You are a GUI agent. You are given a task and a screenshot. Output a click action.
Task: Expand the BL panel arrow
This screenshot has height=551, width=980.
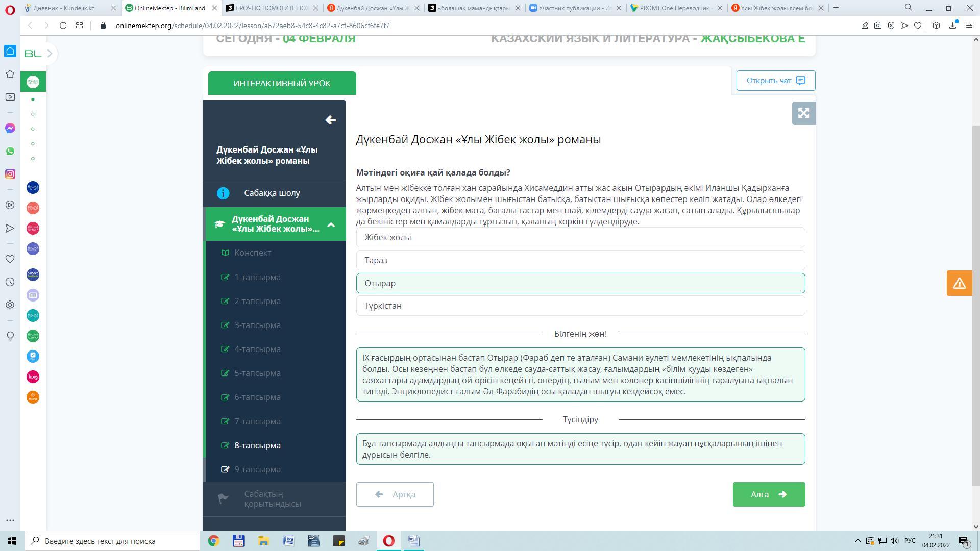pyautogui.click(x=50, y=54)
